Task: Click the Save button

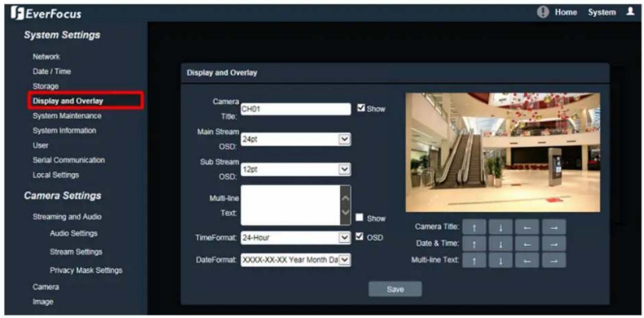Action: (395, 289)
